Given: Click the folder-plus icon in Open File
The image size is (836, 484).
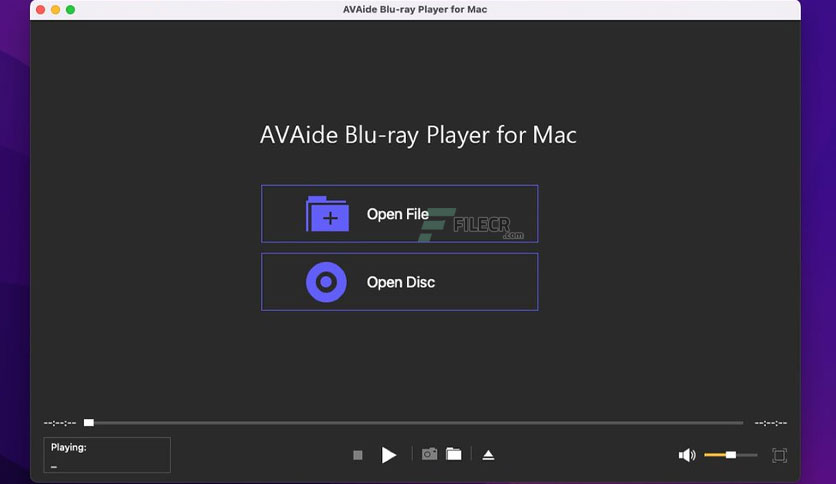Looking at the screenshot, I should point(327,214).
